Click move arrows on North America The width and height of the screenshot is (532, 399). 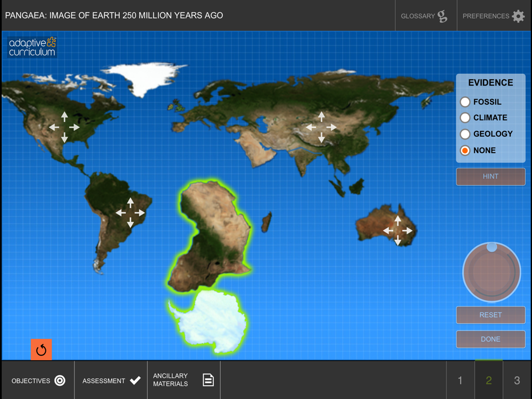point(64,127)
